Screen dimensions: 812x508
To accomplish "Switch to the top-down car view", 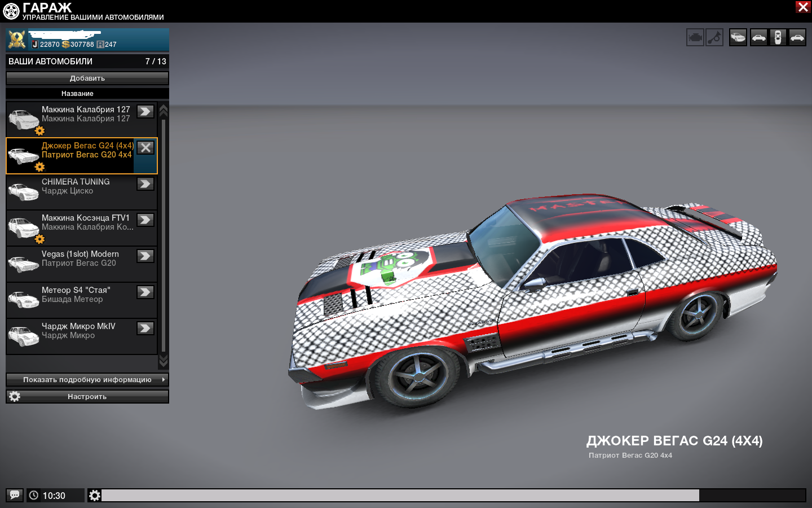I will [x=778, y=38].
